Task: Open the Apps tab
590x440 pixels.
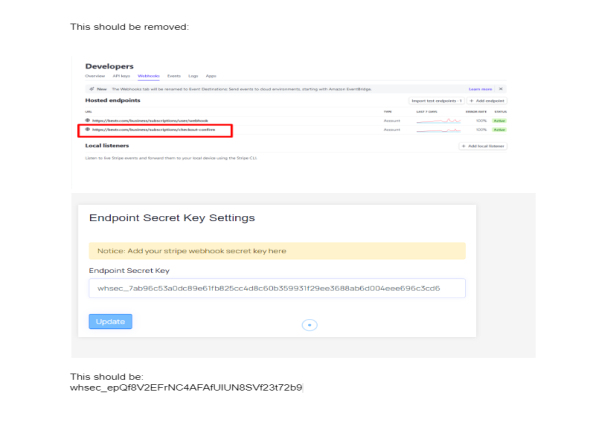Action: 211,76
